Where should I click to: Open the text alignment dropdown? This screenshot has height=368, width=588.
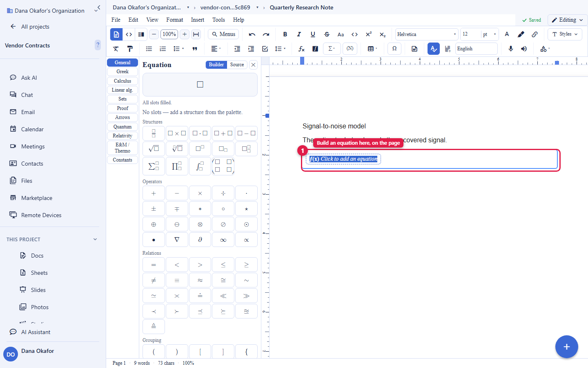216,49
